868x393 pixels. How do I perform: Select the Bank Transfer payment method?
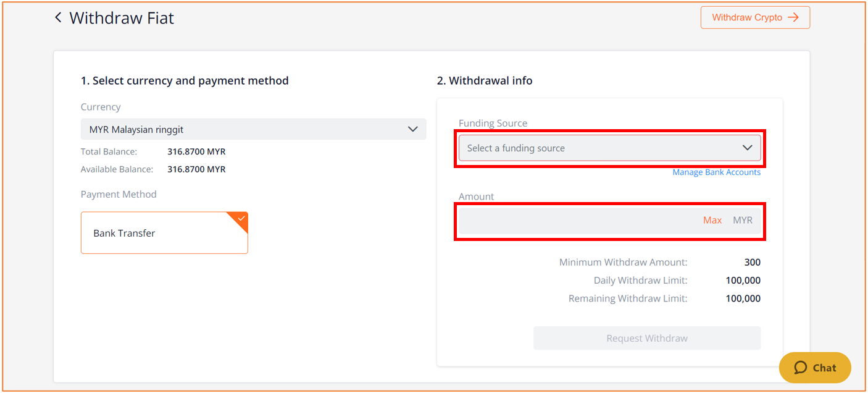pos(164,233)
